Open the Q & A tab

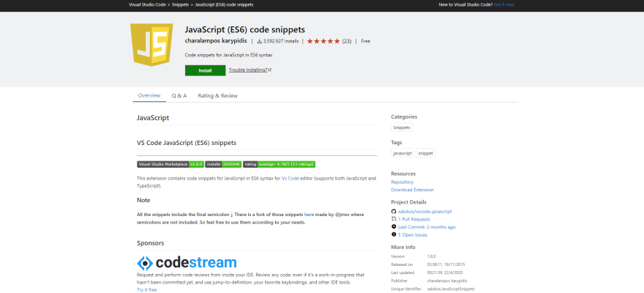179,96
